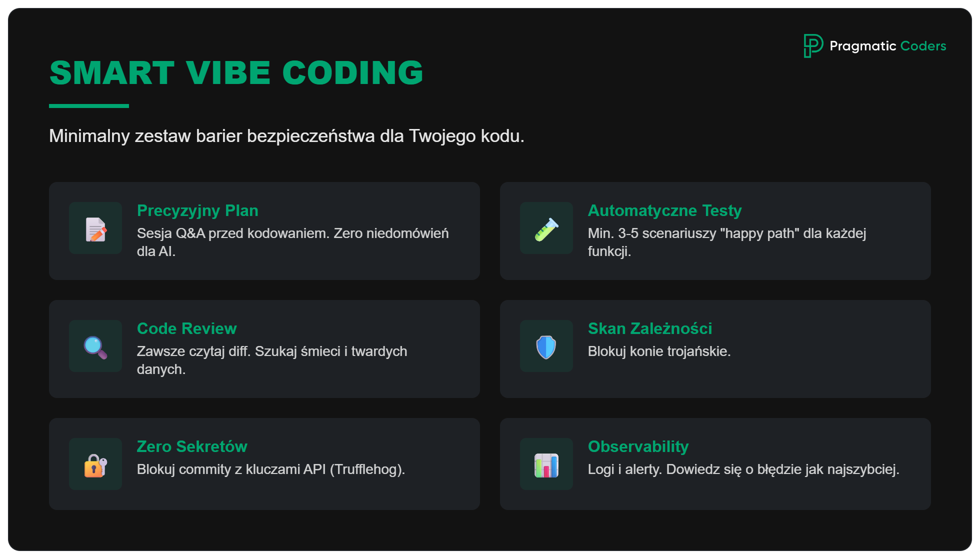Click the padlock icon for Zero Sekretów

coord(95,464)
